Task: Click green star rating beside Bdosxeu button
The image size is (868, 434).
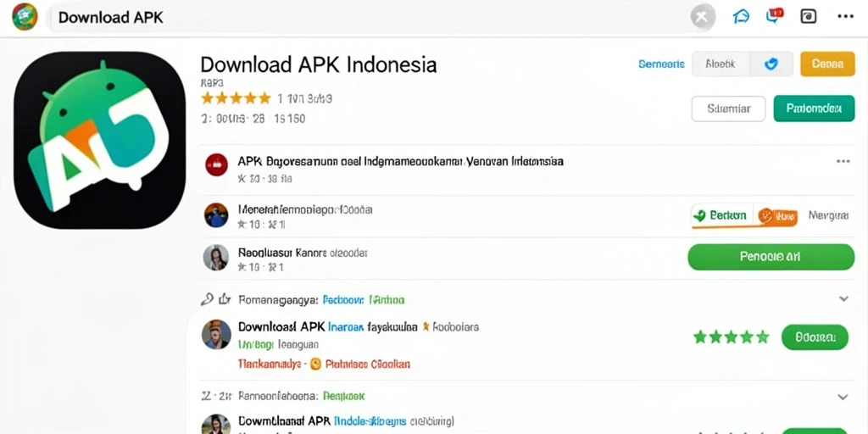Action: [732, 337]
